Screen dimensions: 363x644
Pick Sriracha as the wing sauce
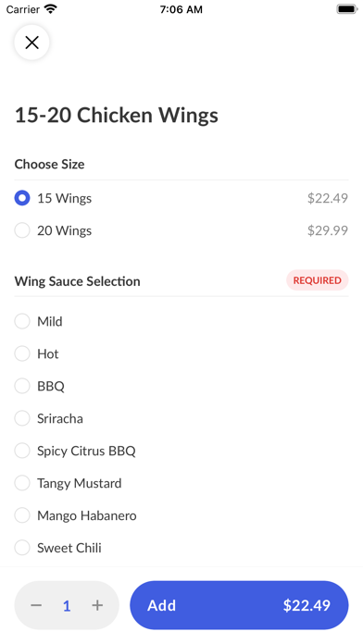tap(181, 418)
